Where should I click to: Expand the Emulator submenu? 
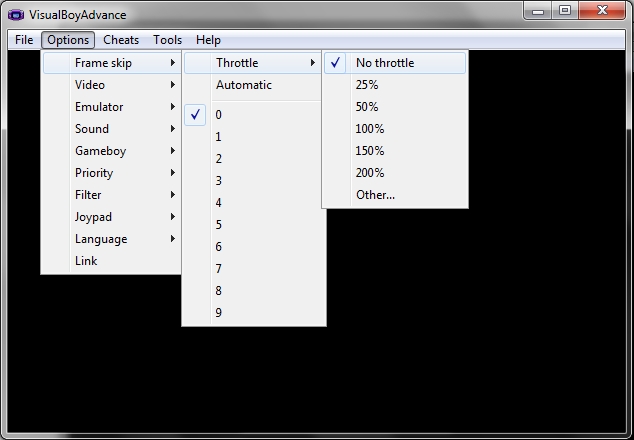pos(99,107)
